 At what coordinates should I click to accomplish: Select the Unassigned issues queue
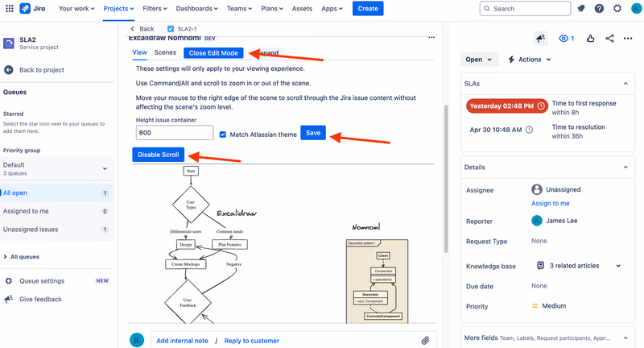coord(56,230)
